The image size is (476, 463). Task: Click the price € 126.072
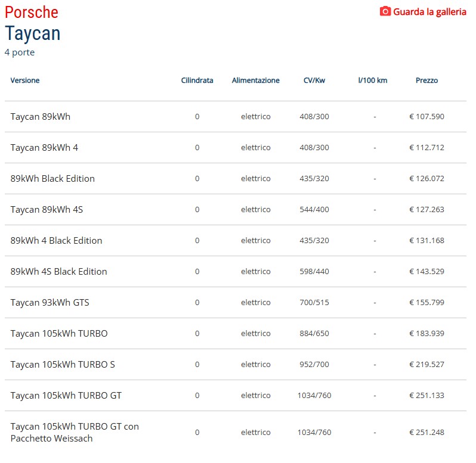426,179
